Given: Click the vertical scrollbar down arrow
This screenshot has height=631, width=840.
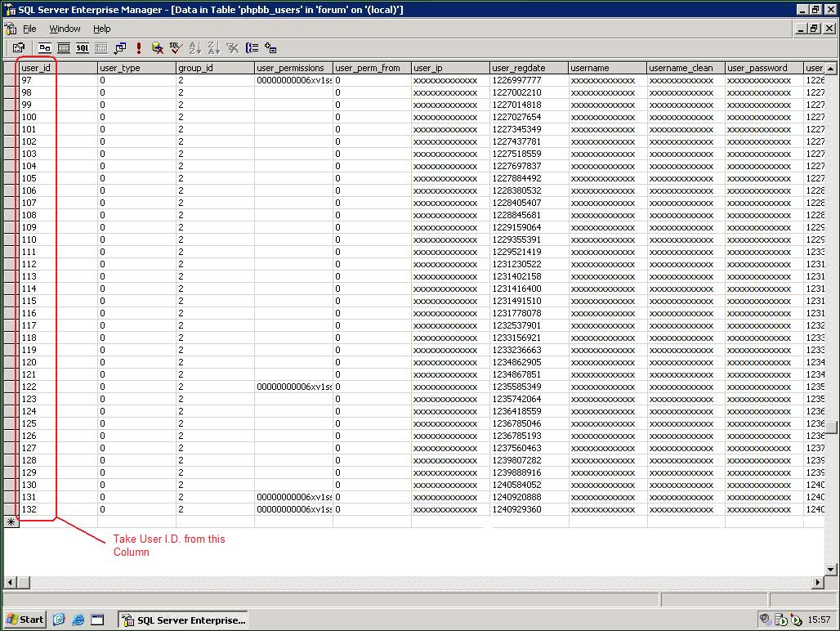Looking at the screenshot, I should tap(831, 570).
